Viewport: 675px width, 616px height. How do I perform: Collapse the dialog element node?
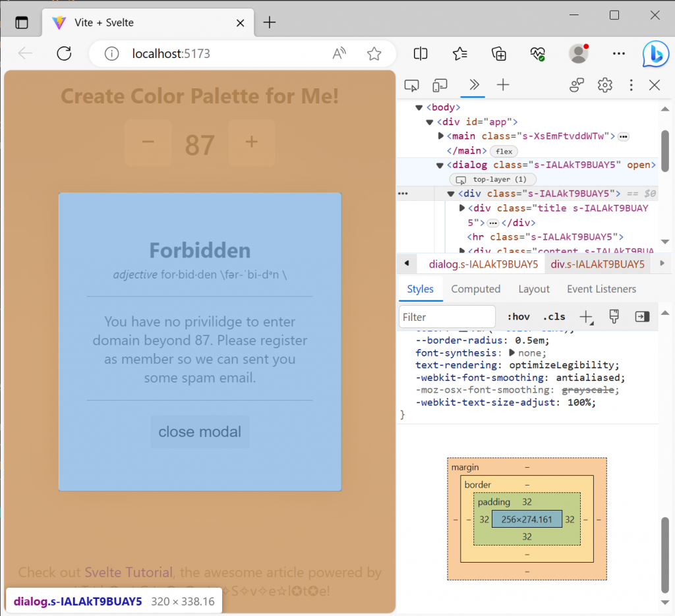pos(440,165)
